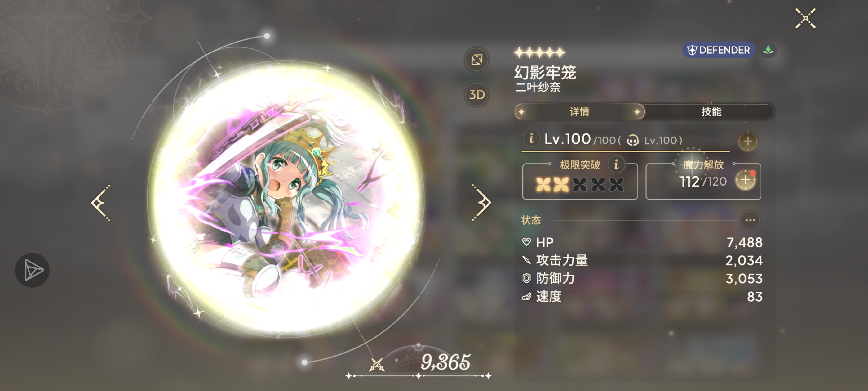
Task: Tap the character card artwork
Action: [x=286, y=199]
